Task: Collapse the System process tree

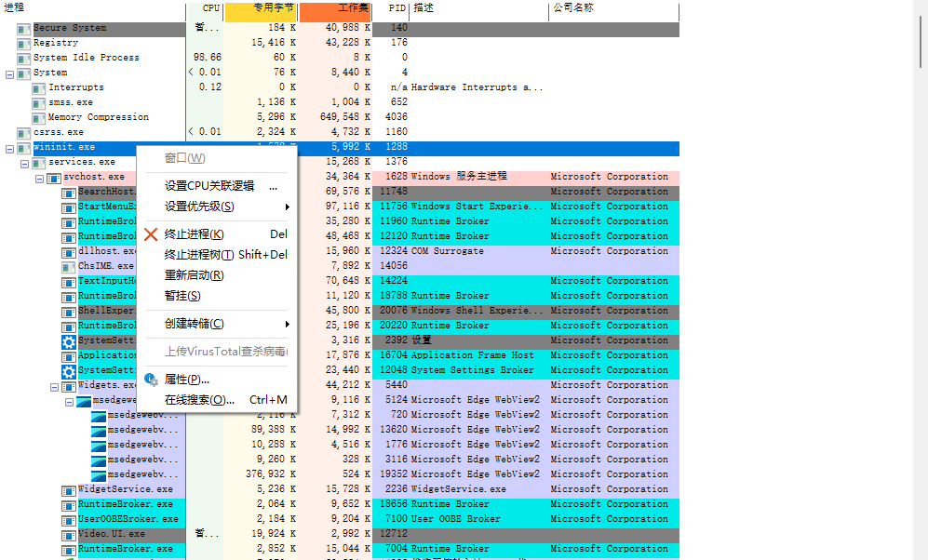Action: pyautogui.click(x=7, y=72)
